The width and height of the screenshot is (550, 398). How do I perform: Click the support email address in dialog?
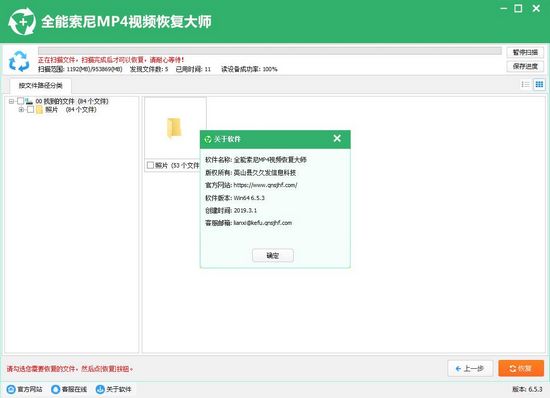click(x=263, y=223)
